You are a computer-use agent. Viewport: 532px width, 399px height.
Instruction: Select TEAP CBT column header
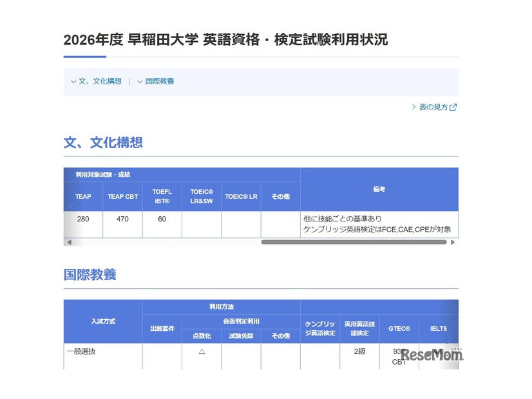123,197
